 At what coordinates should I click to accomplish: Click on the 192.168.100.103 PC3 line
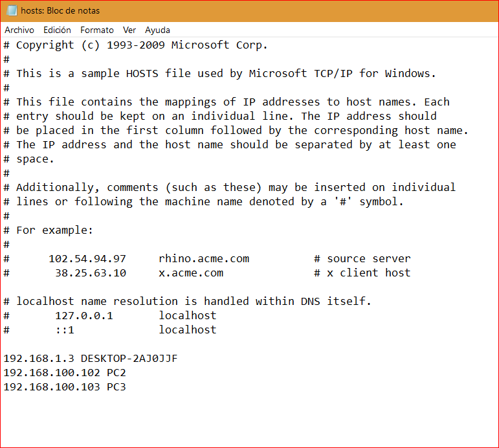[65, 387]
